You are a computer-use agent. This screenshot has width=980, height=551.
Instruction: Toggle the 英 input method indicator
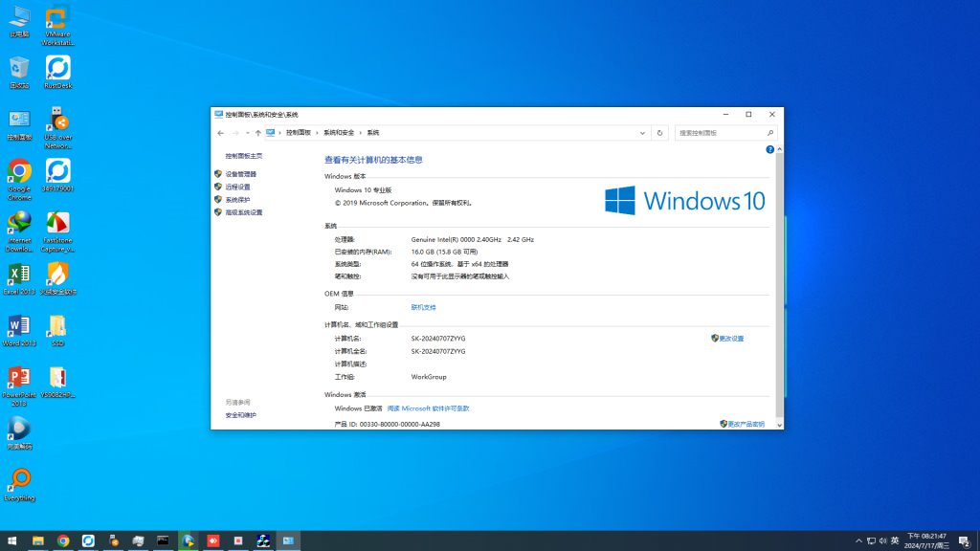tap(895, 541)
